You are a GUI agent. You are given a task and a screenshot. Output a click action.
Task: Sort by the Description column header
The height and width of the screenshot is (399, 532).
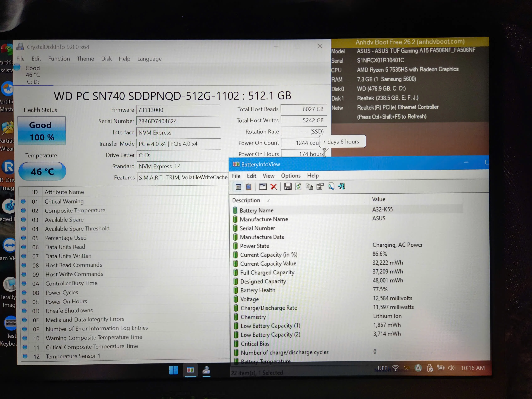pyautogui.click(x=299, y=200)
